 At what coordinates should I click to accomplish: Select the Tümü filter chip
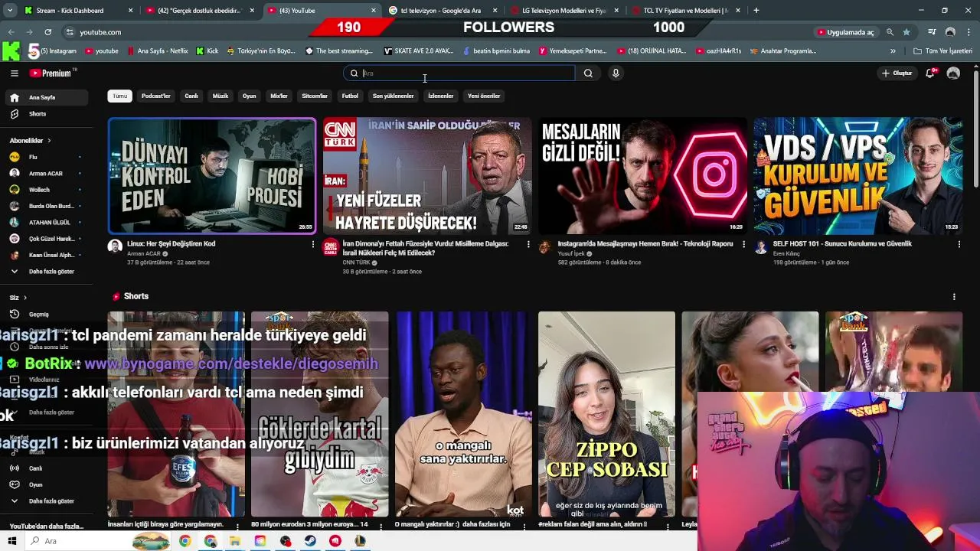(x=120, y=96)
